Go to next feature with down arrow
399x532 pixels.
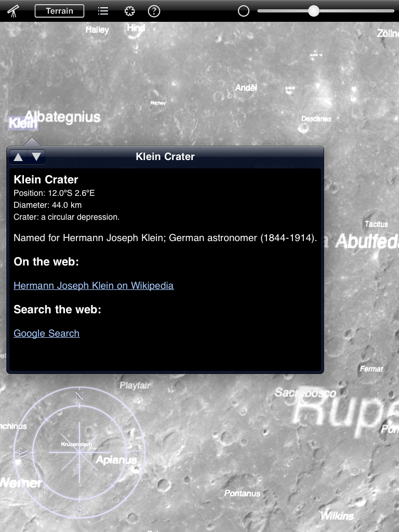tap(36, 156)
